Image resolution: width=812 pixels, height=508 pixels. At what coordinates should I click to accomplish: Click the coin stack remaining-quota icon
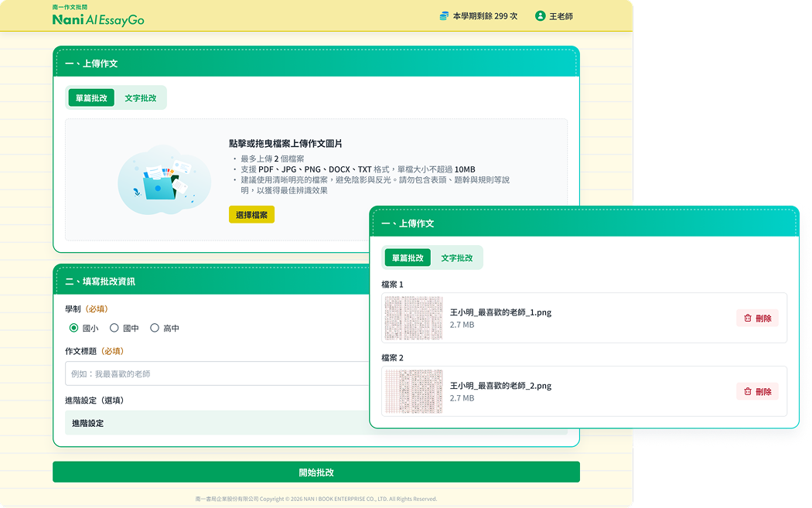point(444,16)
